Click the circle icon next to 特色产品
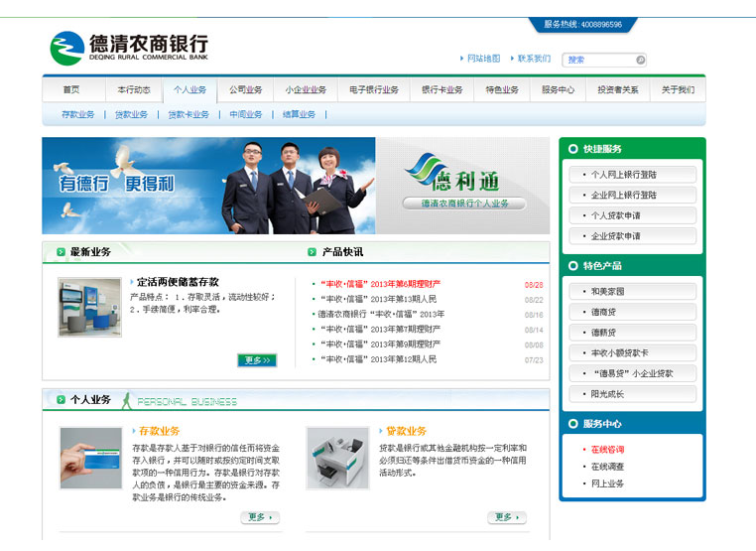This screenshot has height=551, width=756. click(572, 266)
